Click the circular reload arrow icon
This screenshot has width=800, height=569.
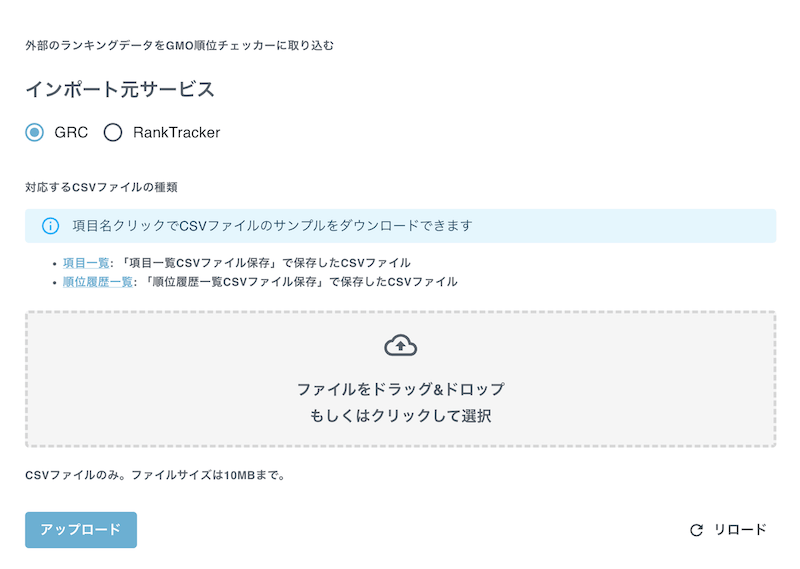click(x=696, y=530)
